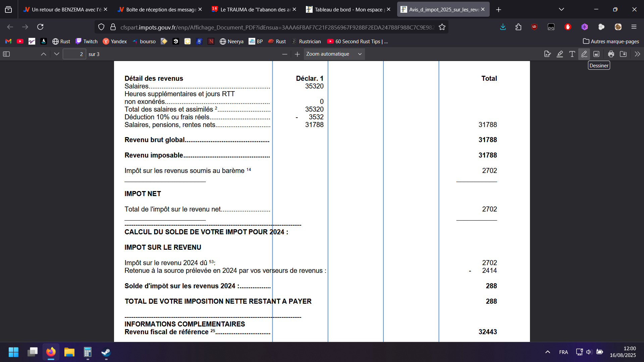644x362 pixels.
Task: Go to the next PDF page
Action: click(57, 54)
